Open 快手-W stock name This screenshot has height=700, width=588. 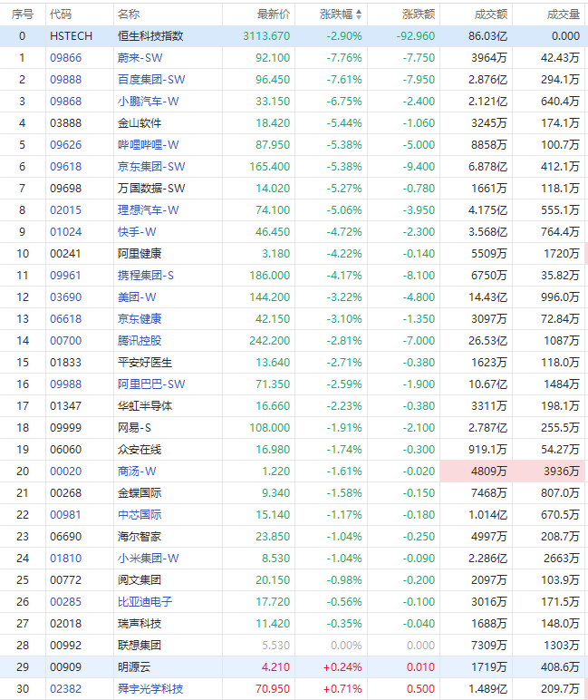point(137,232)
